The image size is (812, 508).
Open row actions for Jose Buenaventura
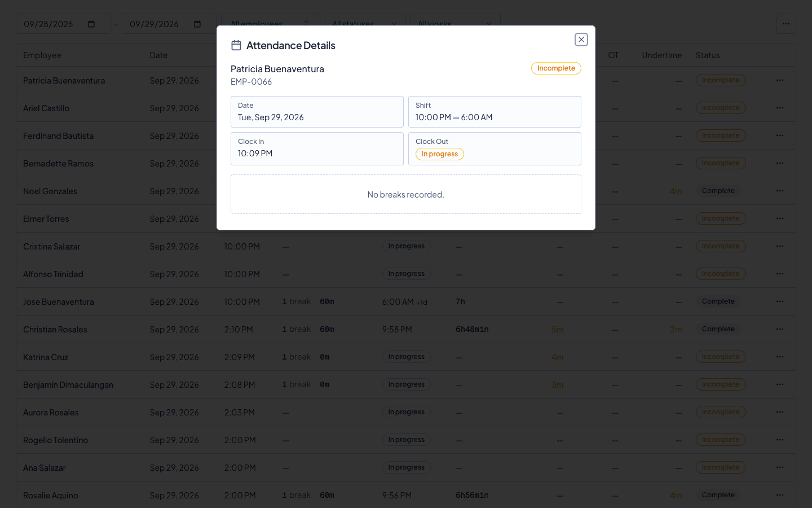[780, 301]
